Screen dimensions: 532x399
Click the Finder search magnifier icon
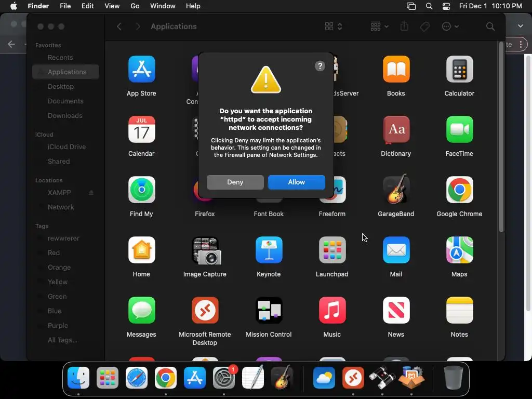pyautogui.click(x=490, y=26)
